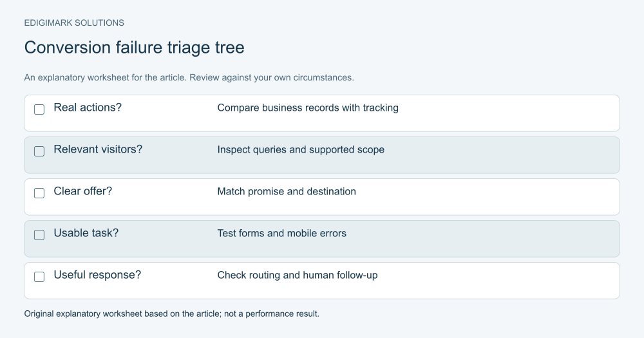Select the 'Useful response?' label
Viewport: 644px width, 338px height.
(x=97, y=275)
